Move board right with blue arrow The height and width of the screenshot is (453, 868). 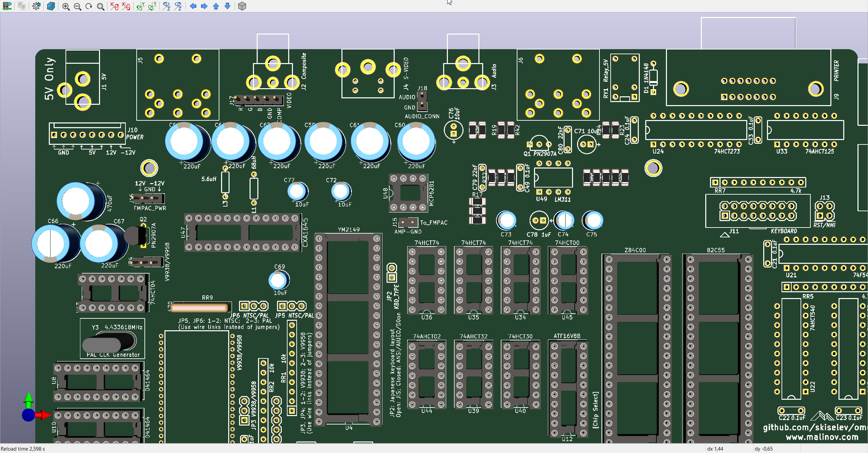coord(204,6)
